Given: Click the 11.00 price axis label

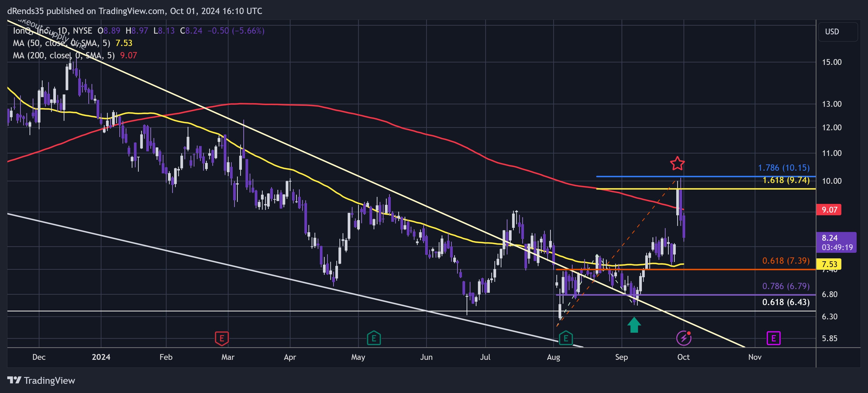Looking at the screenshot, I should point(832,153).
